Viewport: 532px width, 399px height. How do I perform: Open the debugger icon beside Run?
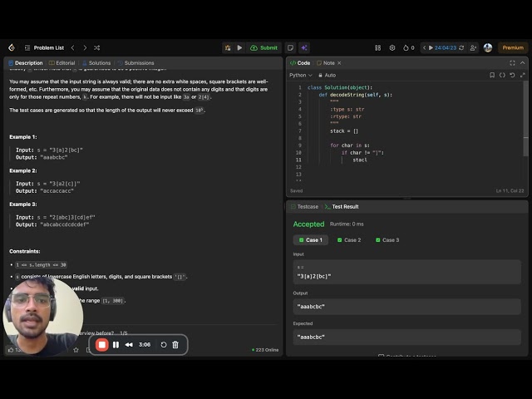228,48
